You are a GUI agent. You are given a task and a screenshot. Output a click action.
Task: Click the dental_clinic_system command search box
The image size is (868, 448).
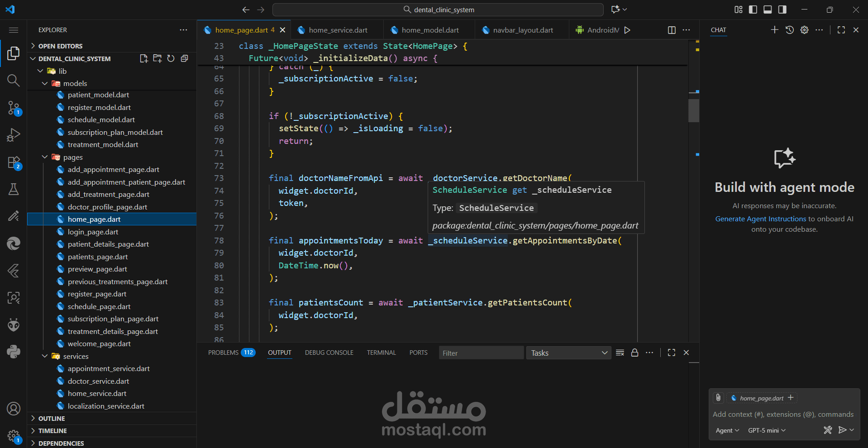click(x=438, y=10)
